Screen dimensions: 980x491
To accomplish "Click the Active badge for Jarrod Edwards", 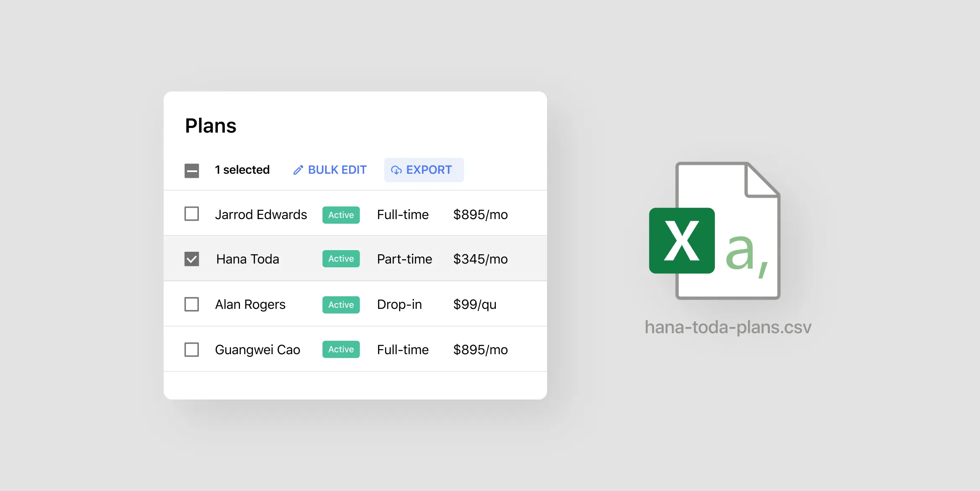I will (341, 215).
